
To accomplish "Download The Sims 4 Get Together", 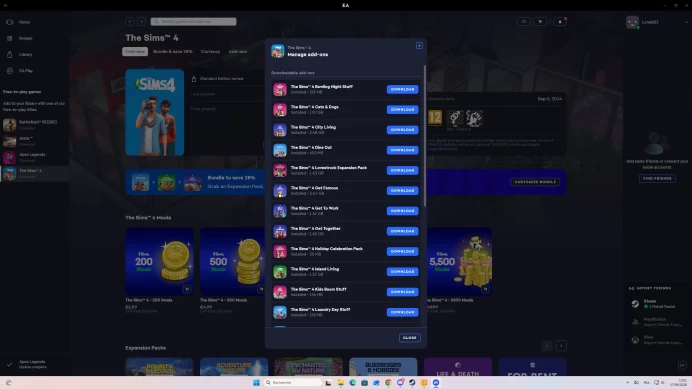I will 402,231.
